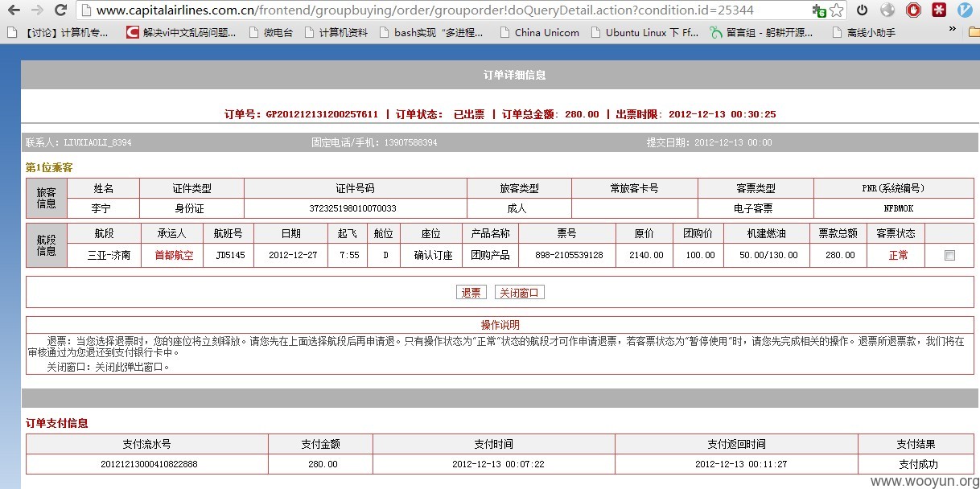Click the payment return time 2012-12-13 00:11:27
The height and width of the screenshot is (489, 980).
pyautogui.click(x=741, y=464)
